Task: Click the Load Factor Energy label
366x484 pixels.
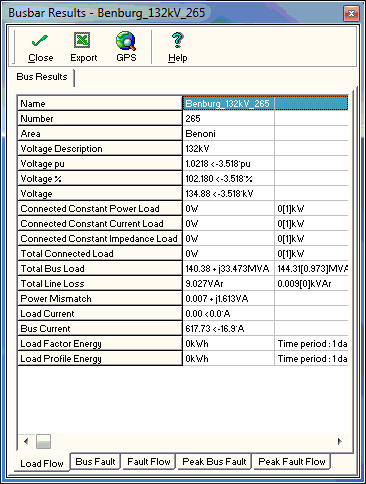Action: 61,344
